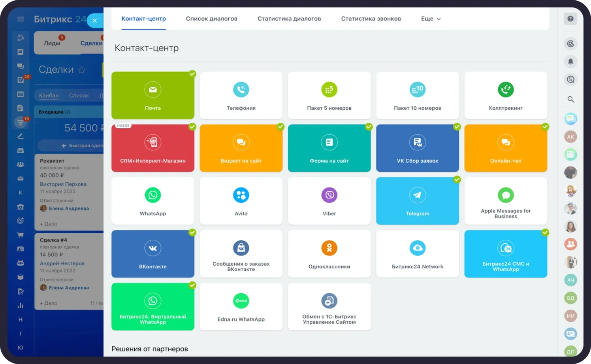Open the АЧ user avatar
The width and height of the screenshot is (591, 364).
(x=570, y=280)
